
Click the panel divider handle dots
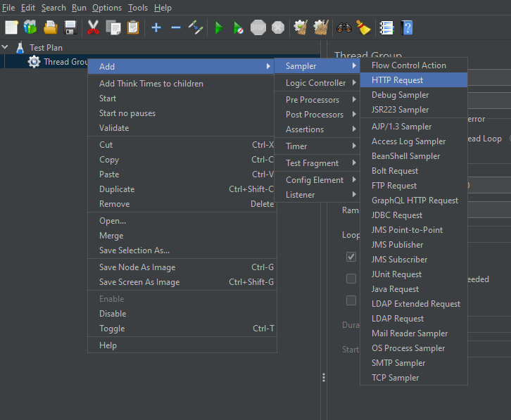click(x=324, y=378)
